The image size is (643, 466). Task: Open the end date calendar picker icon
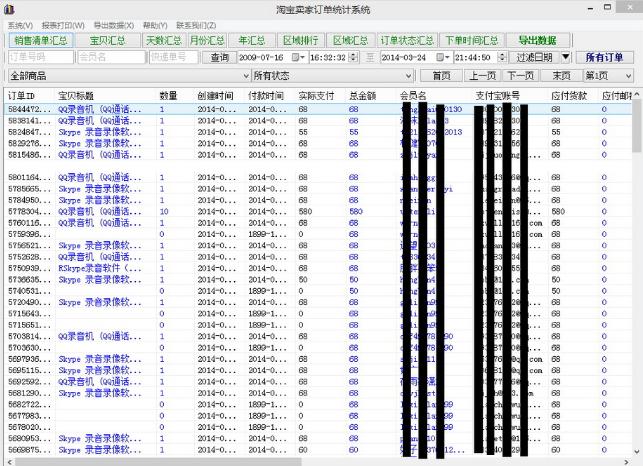[x=443, y=58]
